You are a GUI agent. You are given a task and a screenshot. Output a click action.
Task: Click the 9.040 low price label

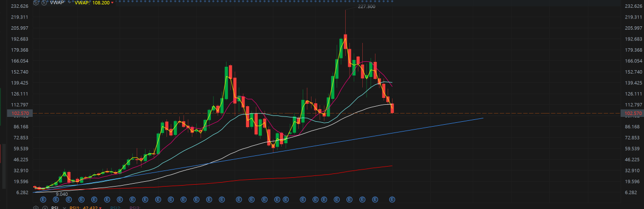pos(62,194)
